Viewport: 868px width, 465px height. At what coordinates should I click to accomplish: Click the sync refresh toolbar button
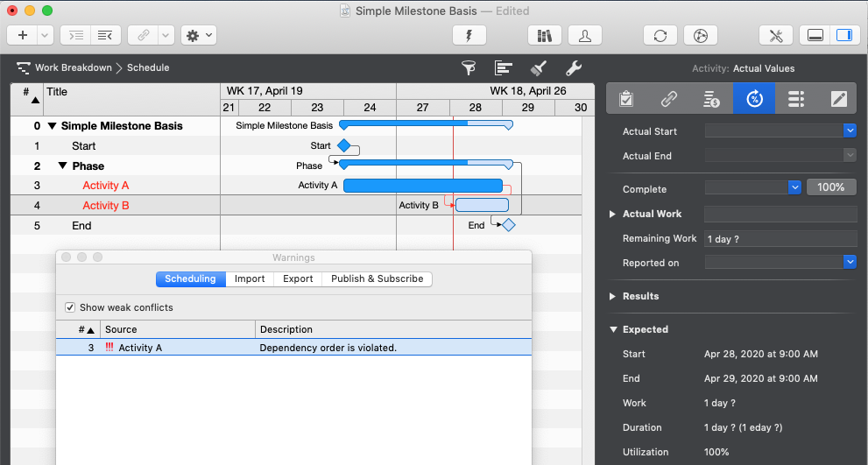[660, 36]
